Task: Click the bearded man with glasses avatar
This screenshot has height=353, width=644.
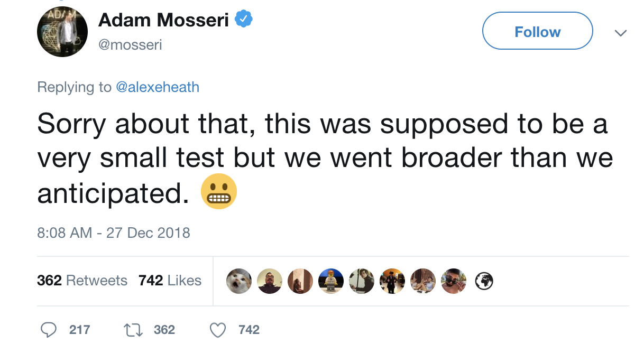Action: point(270,281)
